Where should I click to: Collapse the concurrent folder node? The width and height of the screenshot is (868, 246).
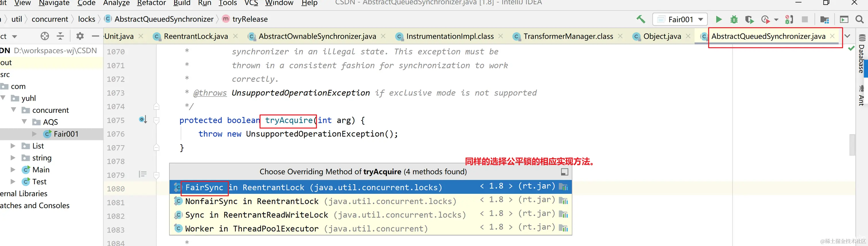pyautogui.click(x=14, y=110)
